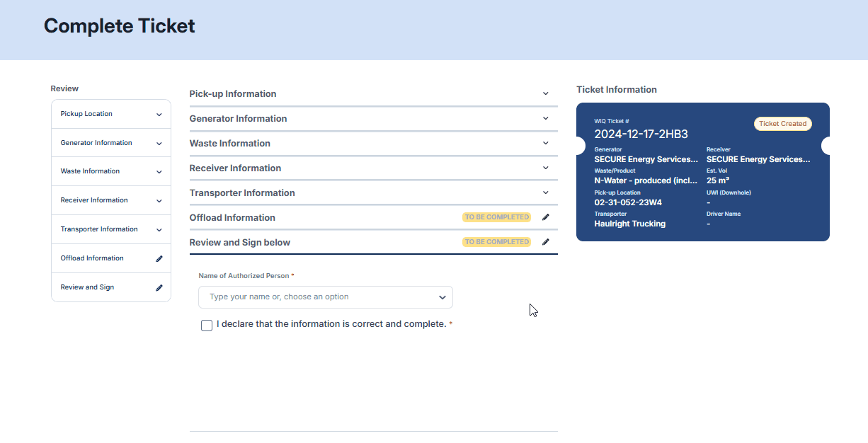Select Offload Information label in Review sidebar
The height and width of the screenshot is (443, 868).
[x=92, y=258]
